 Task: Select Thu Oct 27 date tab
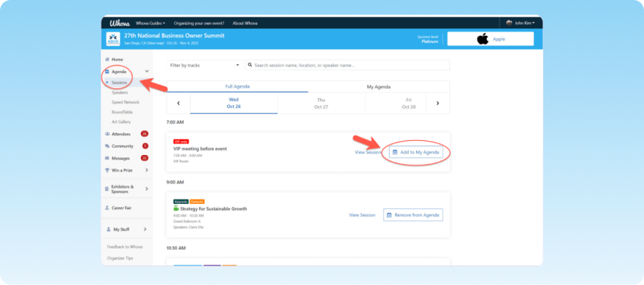321,103
